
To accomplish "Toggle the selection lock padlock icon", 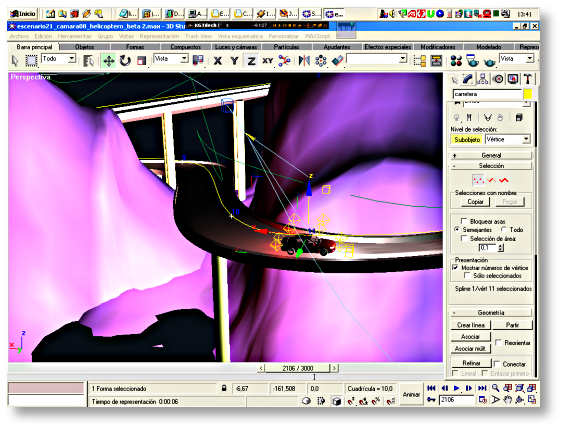I will pos(224,388).
